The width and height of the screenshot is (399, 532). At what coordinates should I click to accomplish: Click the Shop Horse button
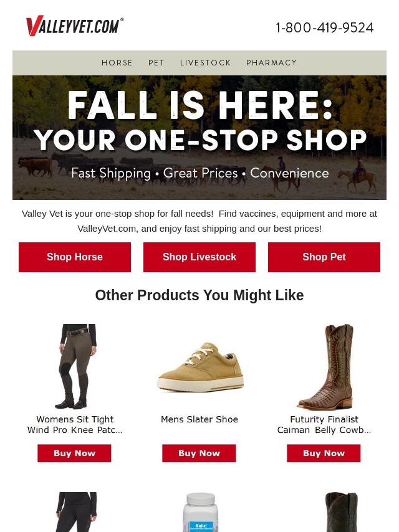[x=75, y=257]
